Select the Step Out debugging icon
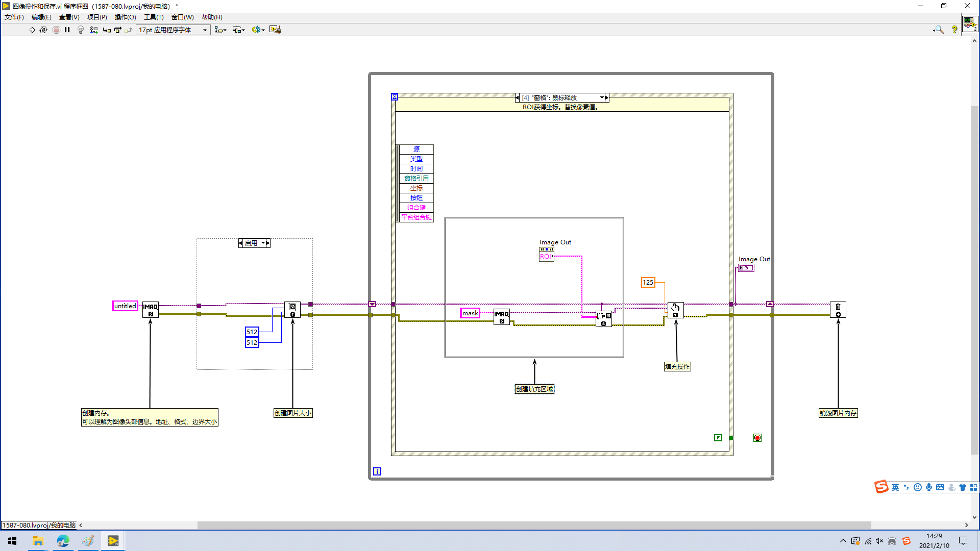Screen dimensions: 980x551 click(128, 30)
